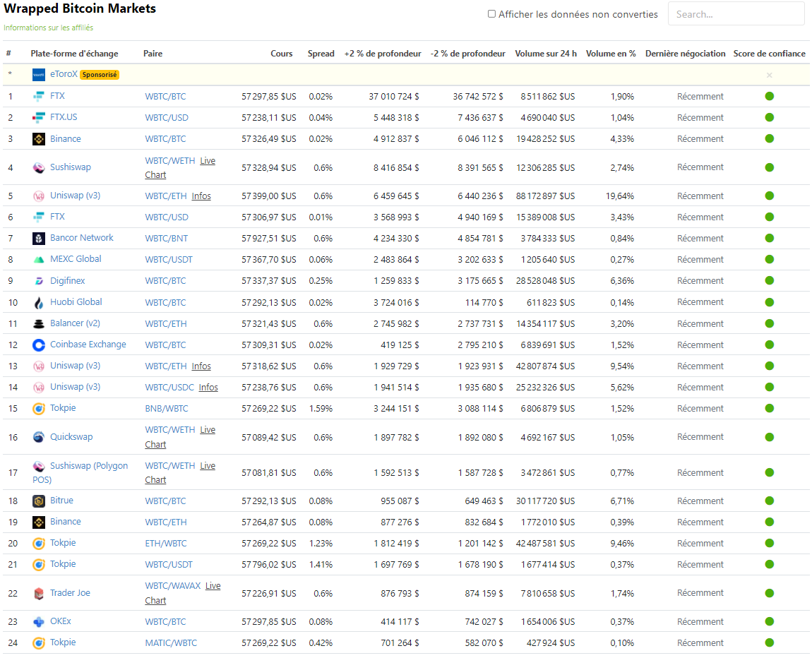Image resolution: width=812 pixels, height=658 pixels.
Task: Sort by 'Cours' column header
Action: [281, 54]
